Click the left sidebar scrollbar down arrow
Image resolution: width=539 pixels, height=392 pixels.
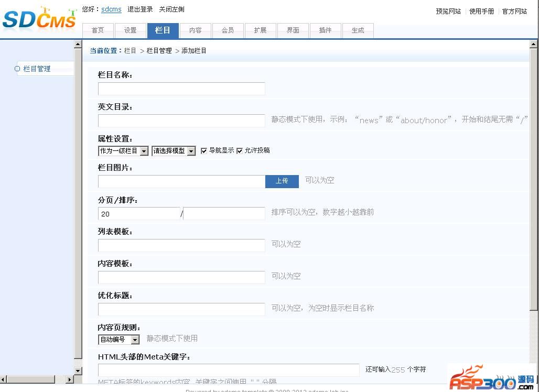[x=78, y=371]
